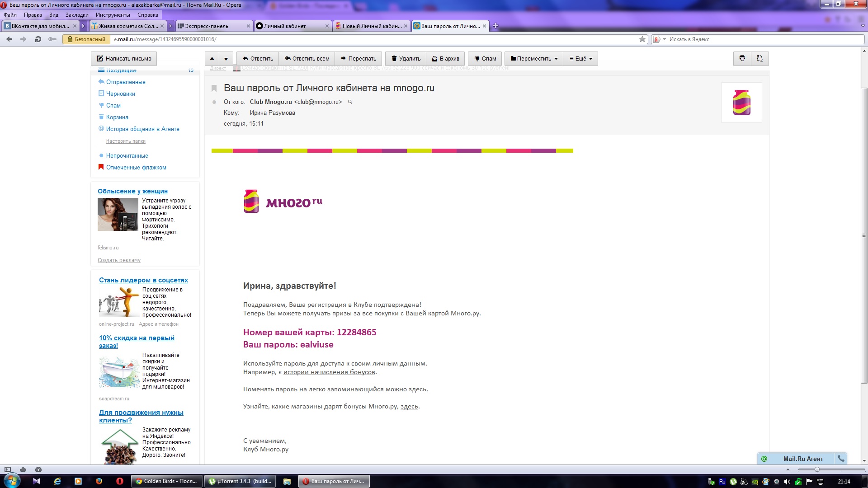Open Windows Explorer folder in taskbar
The image size is (868, 488).
[x=287, y=481]
